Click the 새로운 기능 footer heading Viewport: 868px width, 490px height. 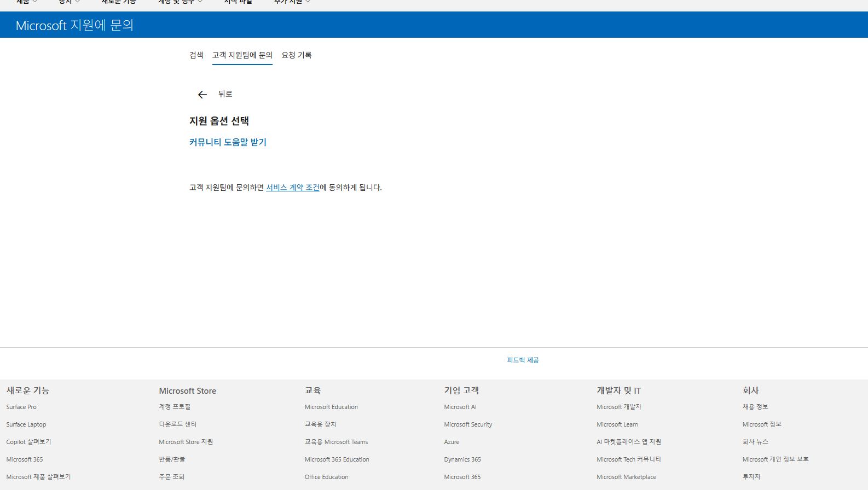tap(28, 390)
